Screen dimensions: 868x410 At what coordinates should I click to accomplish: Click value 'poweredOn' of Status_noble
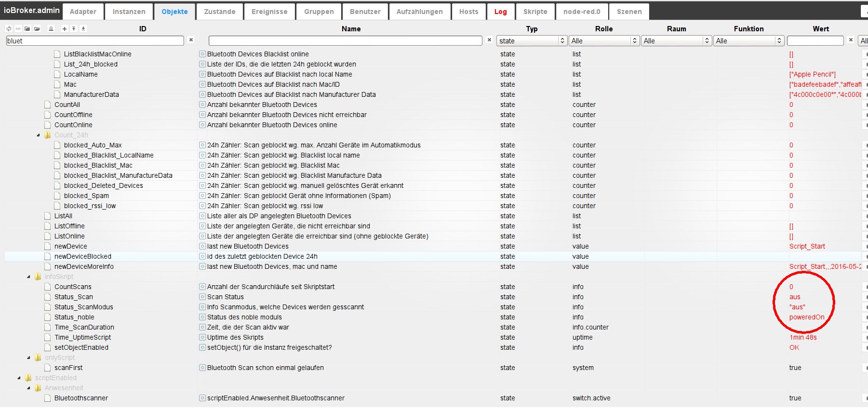click(x=807, y=317)
